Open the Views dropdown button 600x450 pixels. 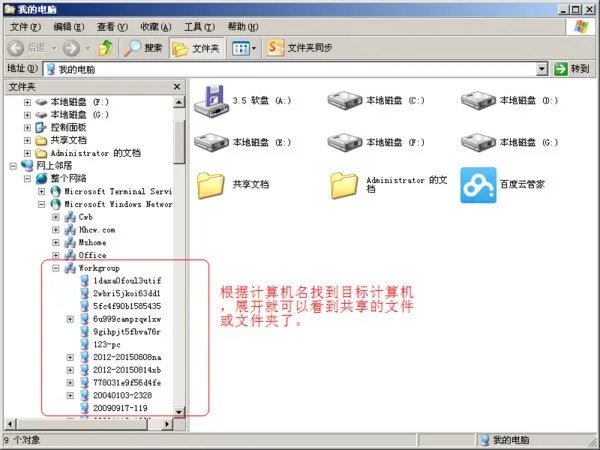[x=244, y=48]
